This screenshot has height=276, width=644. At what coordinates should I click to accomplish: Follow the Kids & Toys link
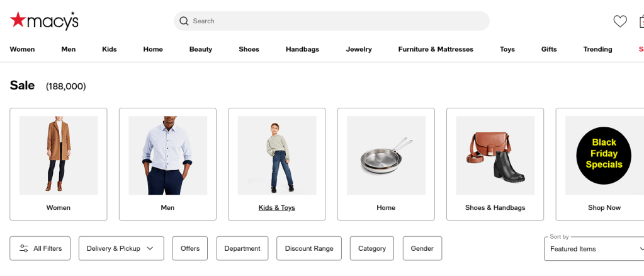point(277,207)
